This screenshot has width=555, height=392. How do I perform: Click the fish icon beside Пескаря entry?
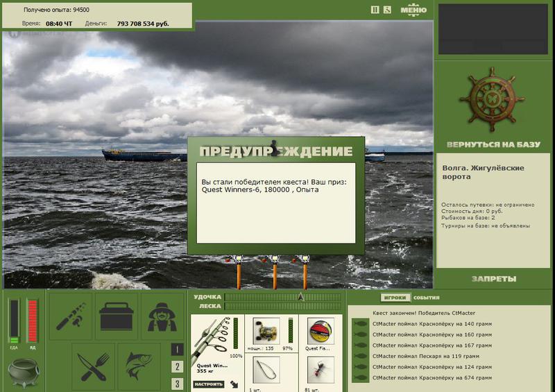point(361,356)
